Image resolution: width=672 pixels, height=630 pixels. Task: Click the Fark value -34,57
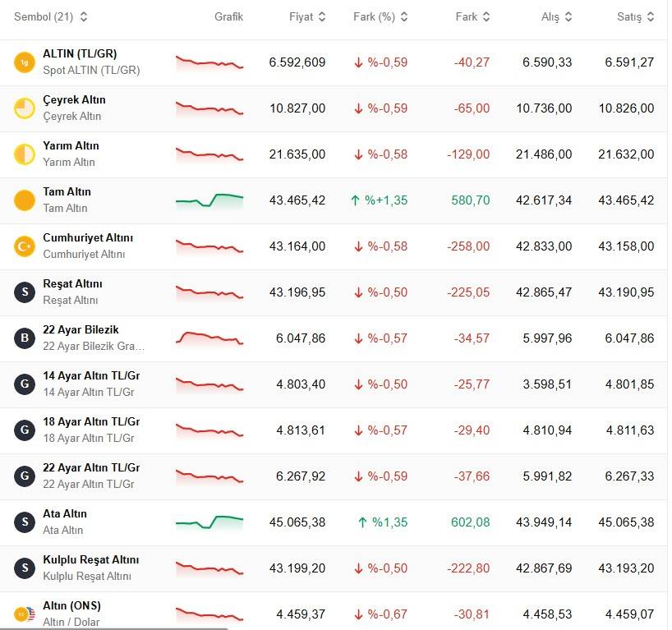pyautogui.click(x=472, y=338)
